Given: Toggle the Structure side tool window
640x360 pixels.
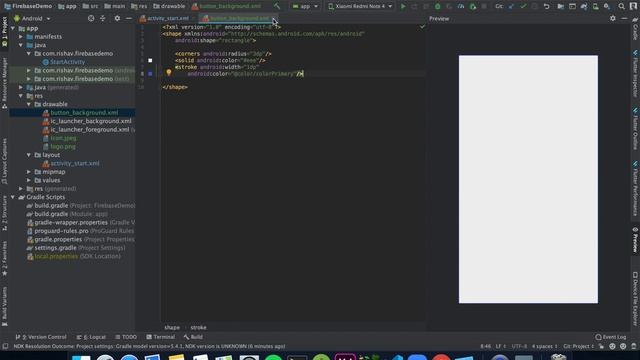Looking at the screenshot, I should [x=4, y=213].
